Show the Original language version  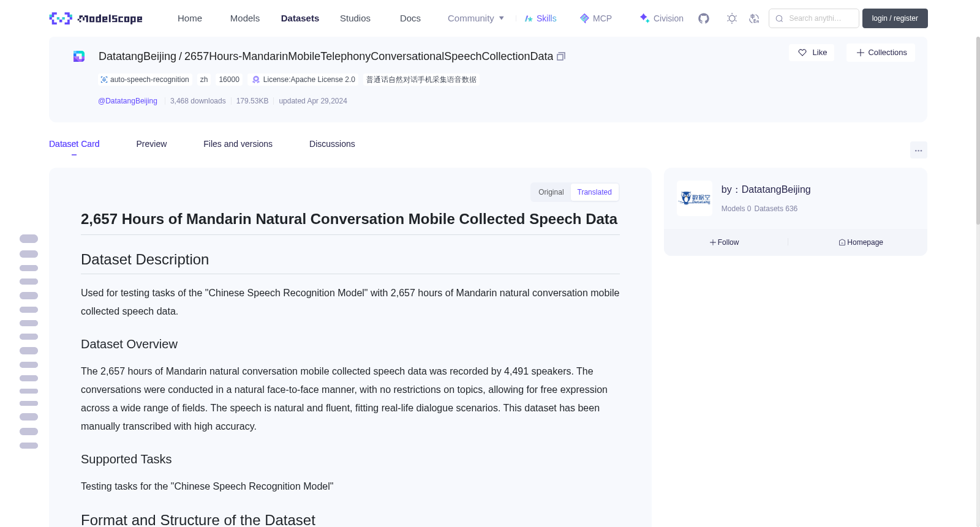pyautogui.click(x=551, y=192)
